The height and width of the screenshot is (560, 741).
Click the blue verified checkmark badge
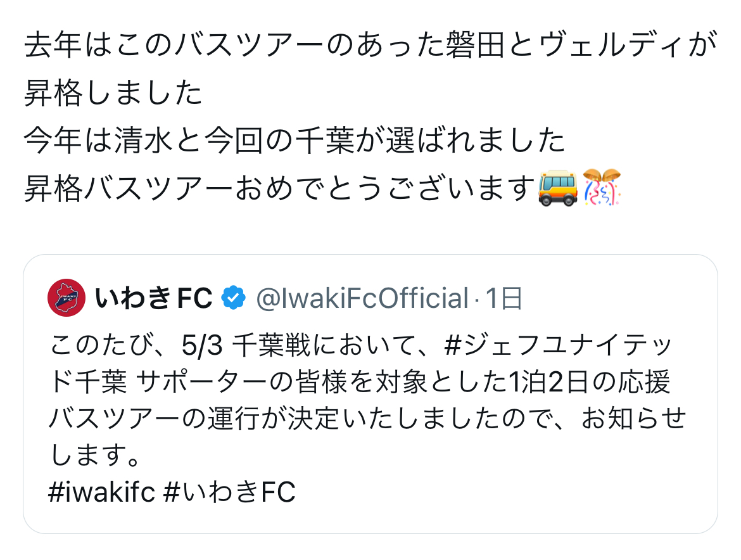[x=234, y=298]
